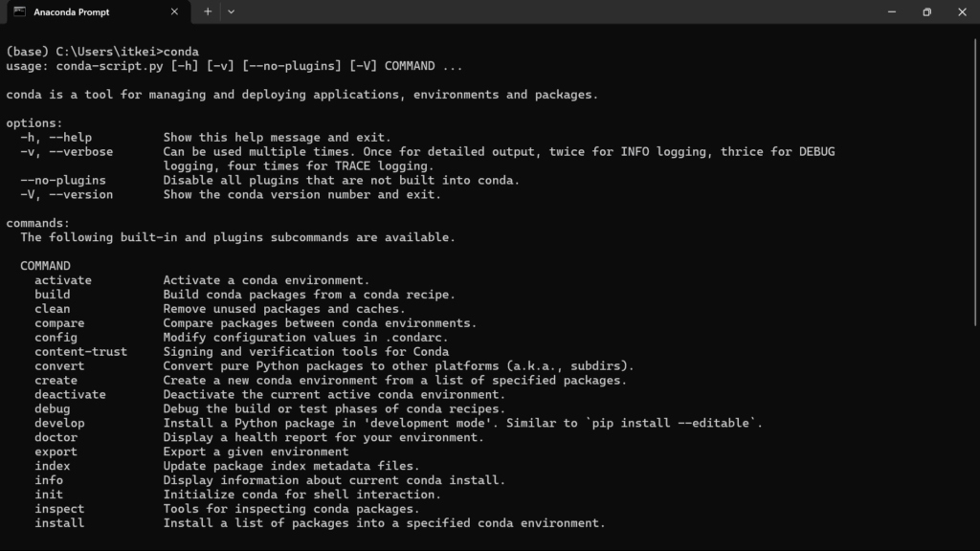Restore down the terminal window
Screen dimensions: 980x551
(926, 11)
